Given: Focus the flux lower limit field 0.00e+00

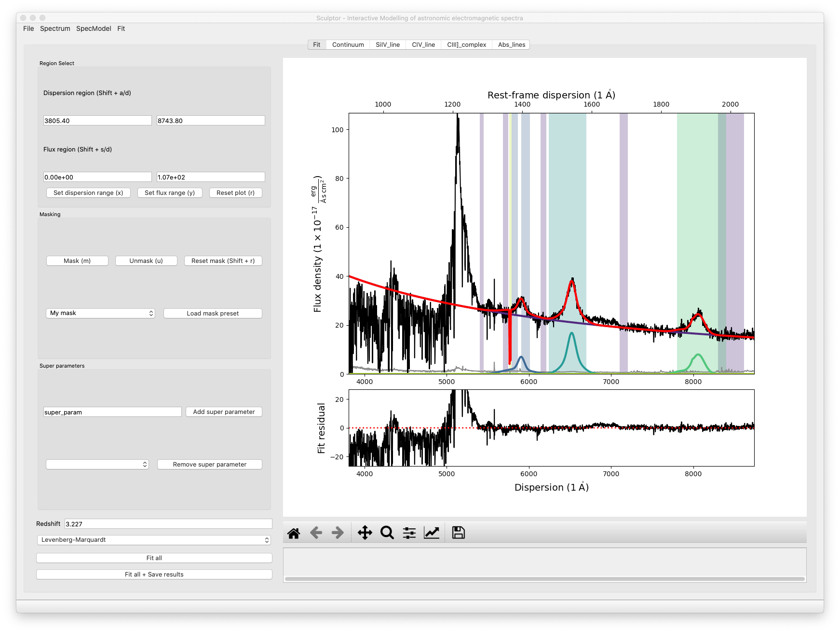Looking at the screenshot, I should click(x=97, y=177).
